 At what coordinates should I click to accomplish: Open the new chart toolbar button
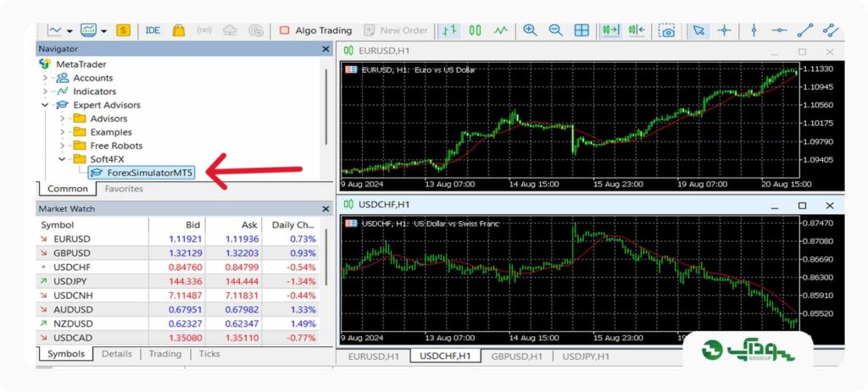tap(55, 30)
